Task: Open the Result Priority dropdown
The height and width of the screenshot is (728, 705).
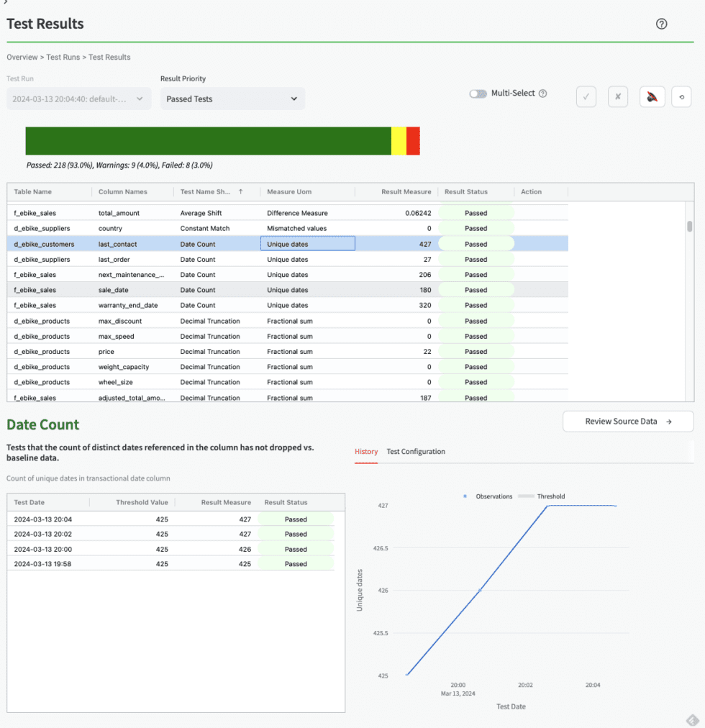Action: pyautogui.click(x=232, y=99)
